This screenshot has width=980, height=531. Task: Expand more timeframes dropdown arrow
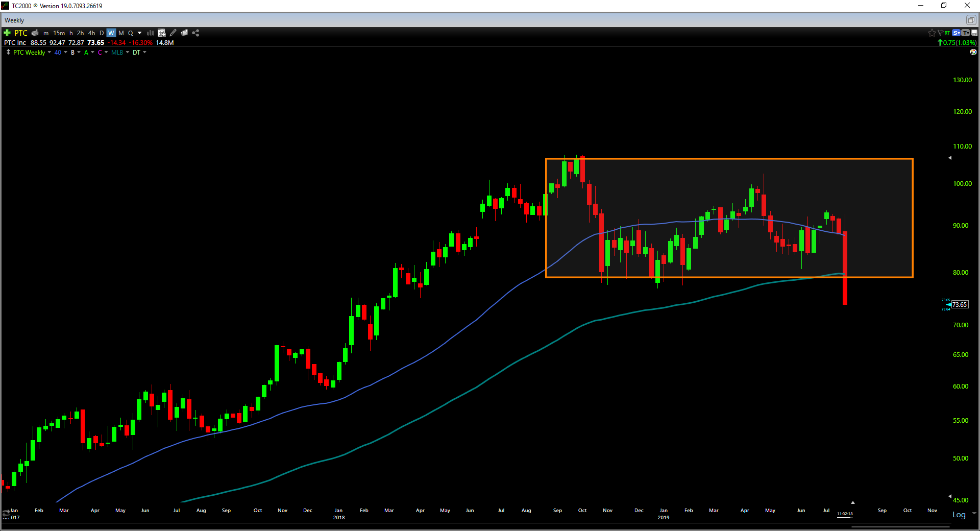pos(140,33)
